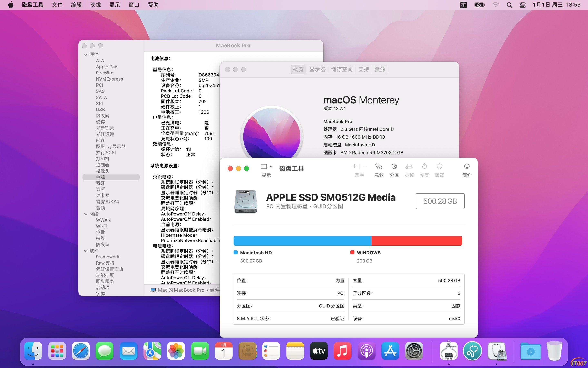Open the Info (简介) toolbar icon

click(x=467, y=166)
